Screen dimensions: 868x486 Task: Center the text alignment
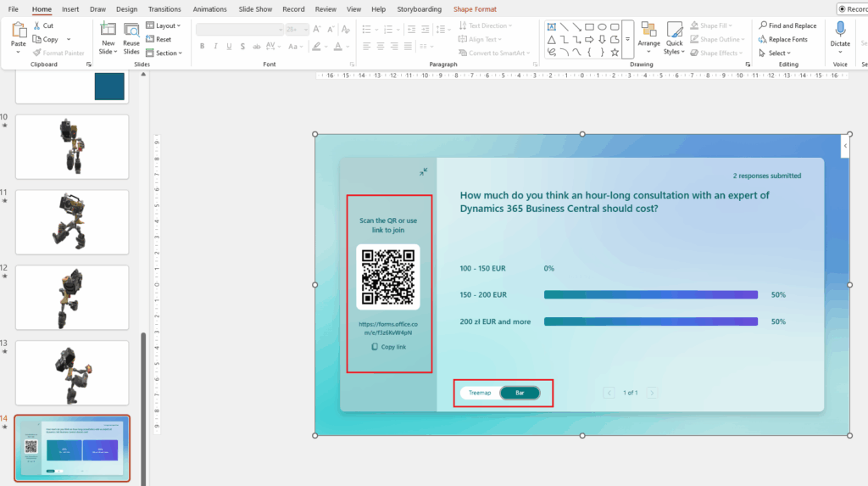pos(381,47)
